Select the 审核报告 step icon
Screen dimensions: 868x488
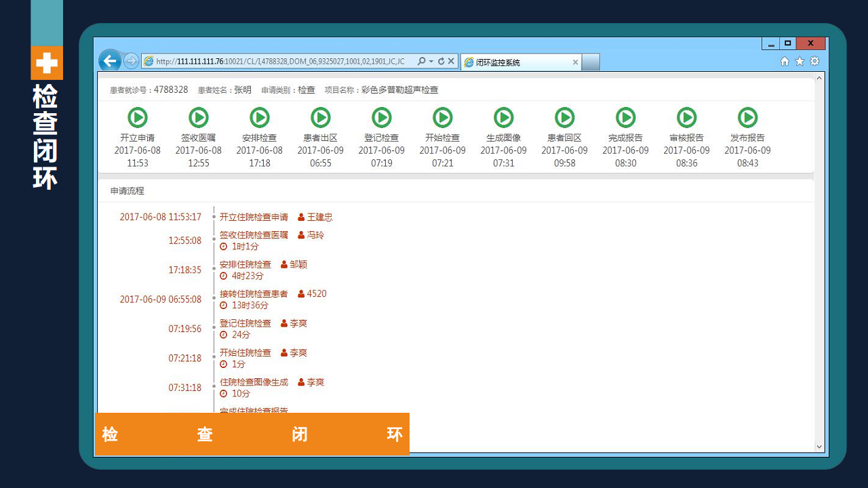pyautogui.click(x=687, y=117)
